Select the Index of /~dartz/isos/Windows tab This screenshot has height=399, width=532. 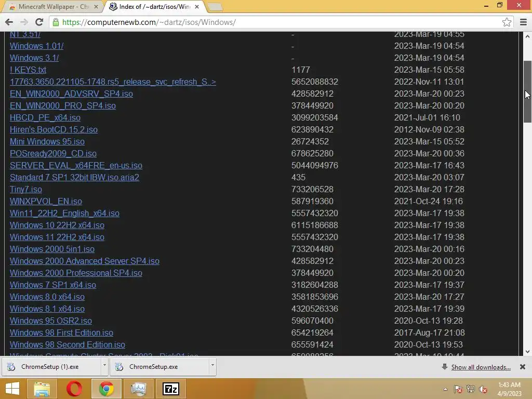pos(154,6)
